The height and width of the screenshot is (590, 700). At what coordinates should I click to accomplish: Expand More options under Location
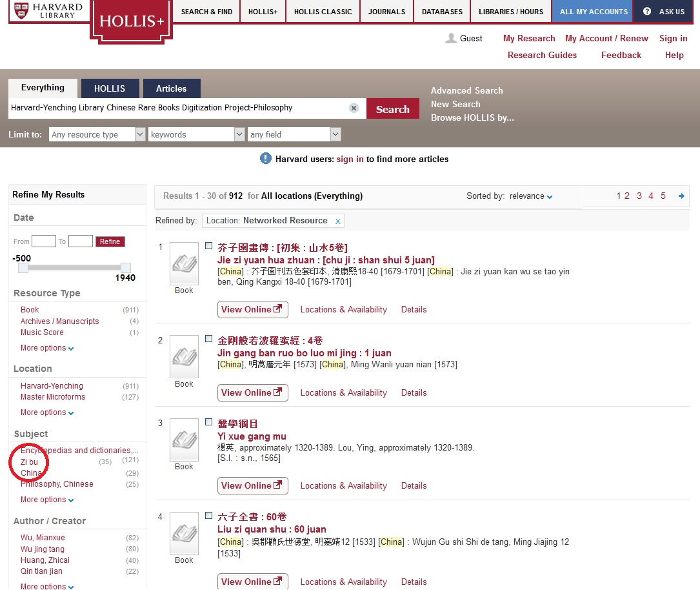click(x=47, y=412)
